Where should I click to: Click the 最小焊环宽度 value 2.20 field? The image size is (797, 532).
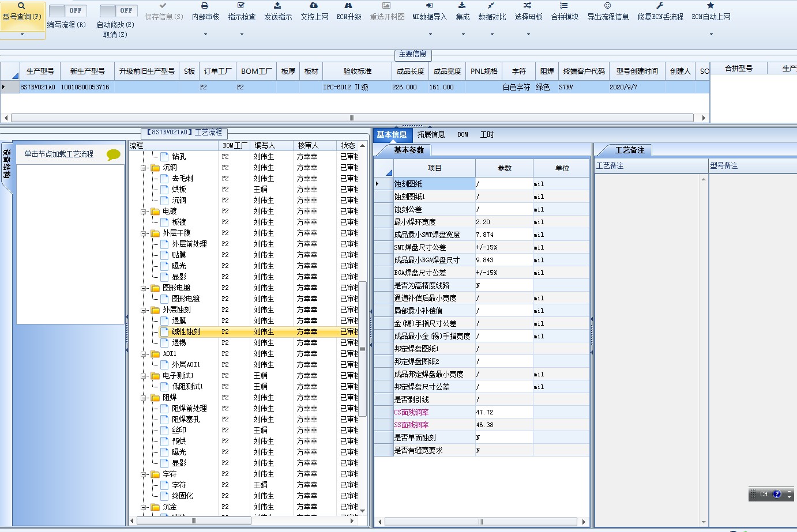(x=504, y=222)
